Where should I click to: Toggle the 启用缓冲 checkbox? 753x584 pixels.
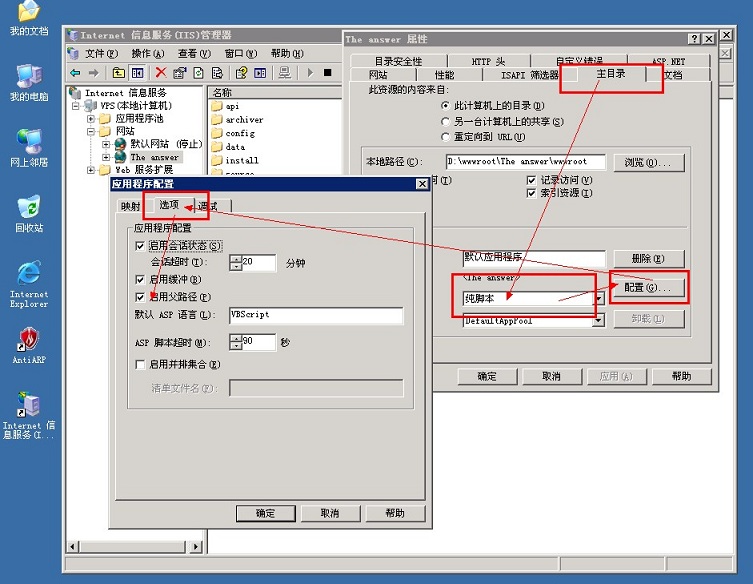[x=140, y=280]
